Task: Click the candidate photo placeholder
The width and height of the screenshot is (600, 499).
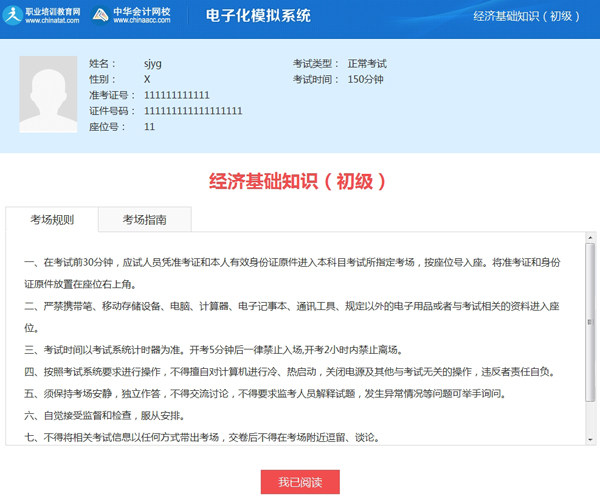Action: tap(48, 95)
